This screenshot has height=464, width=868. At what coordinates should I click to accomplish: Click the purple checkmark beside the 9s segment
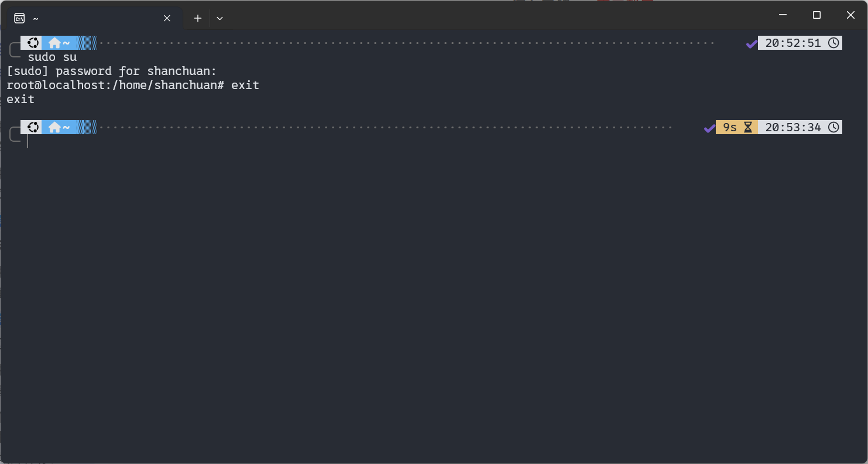point(709,128)
